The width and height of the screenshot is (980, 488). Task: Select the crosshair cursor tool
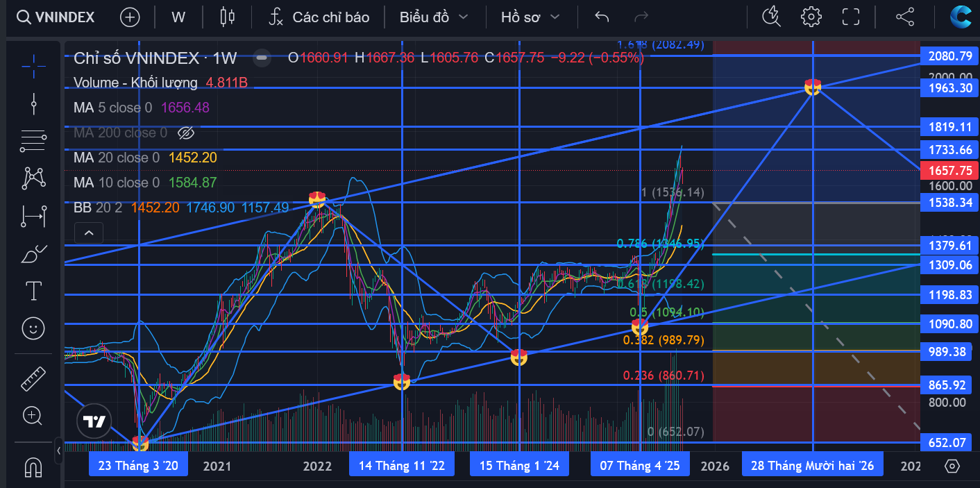(x=33, y=66)
